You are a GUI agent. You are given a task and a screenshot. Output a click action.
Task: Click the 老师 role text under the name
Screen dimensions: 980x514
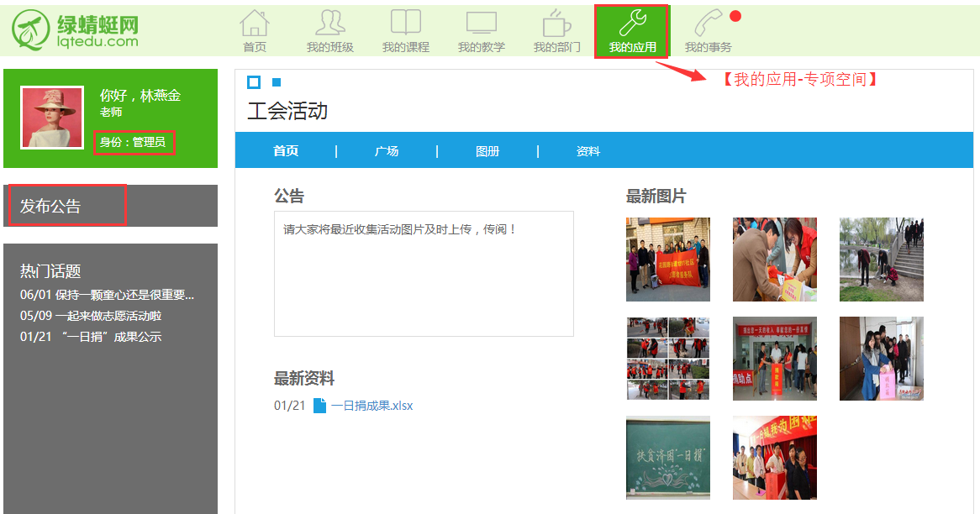coord(111,113)
